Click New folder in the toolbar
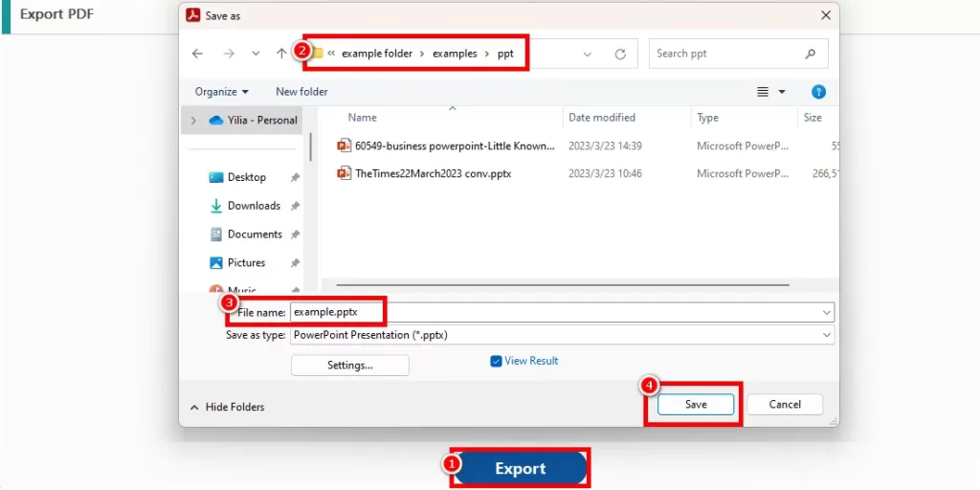 pos(301,92)
